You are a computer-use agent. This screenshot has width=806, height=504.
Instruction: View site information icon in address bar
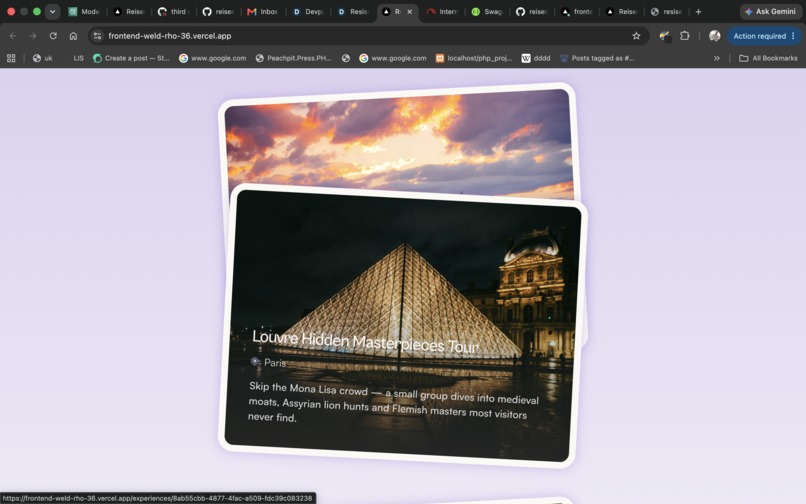pos(97,36)
